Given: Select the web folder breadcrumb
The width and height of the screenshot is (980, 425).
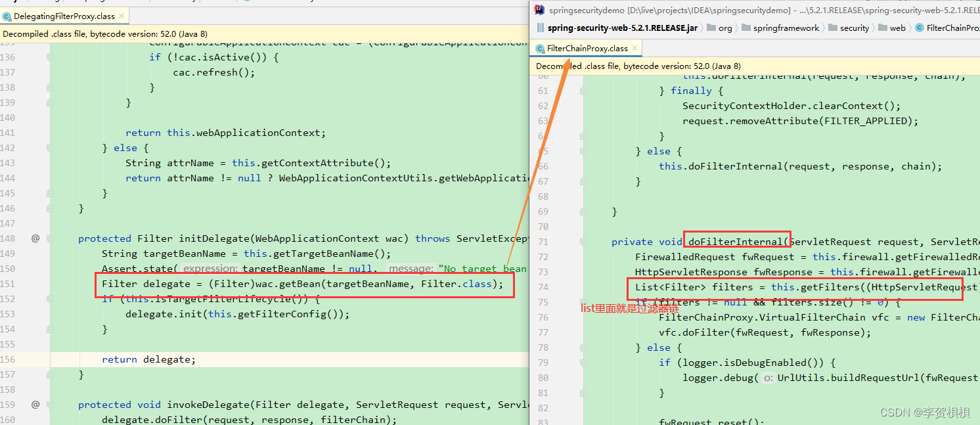Looking at the screenshot, I should click(x=891, y=28).
